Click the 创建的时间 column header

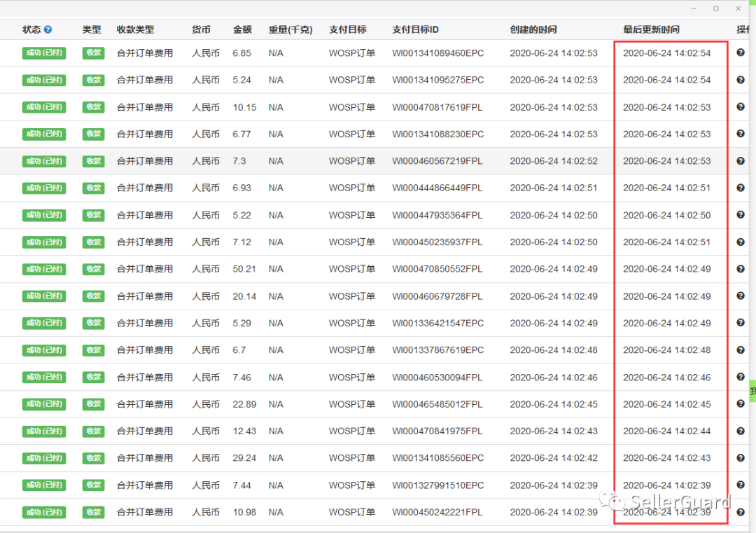pos(533,29)
